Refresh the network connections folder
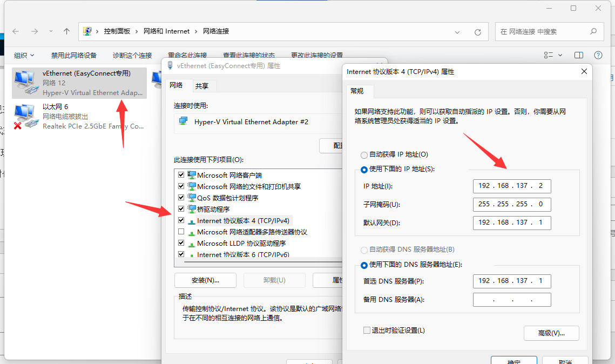The image size is (615, 364). click(477, 32)
